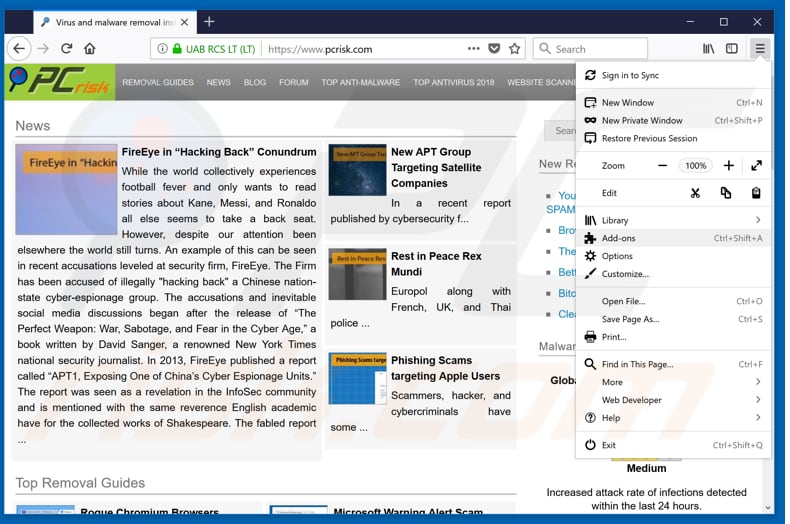The height and width of the screenshot is (524, 790).
Task: Zoom in with the plus button
Action: [728, 166]
